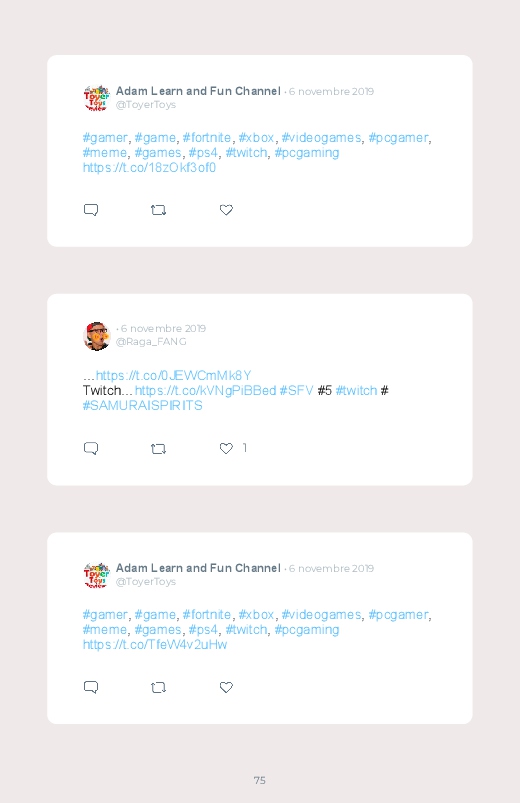Click the #SAMURAISPIRITS hashtag
The image size is (520, 803).
pyautogui.click(x=142, y=405)
